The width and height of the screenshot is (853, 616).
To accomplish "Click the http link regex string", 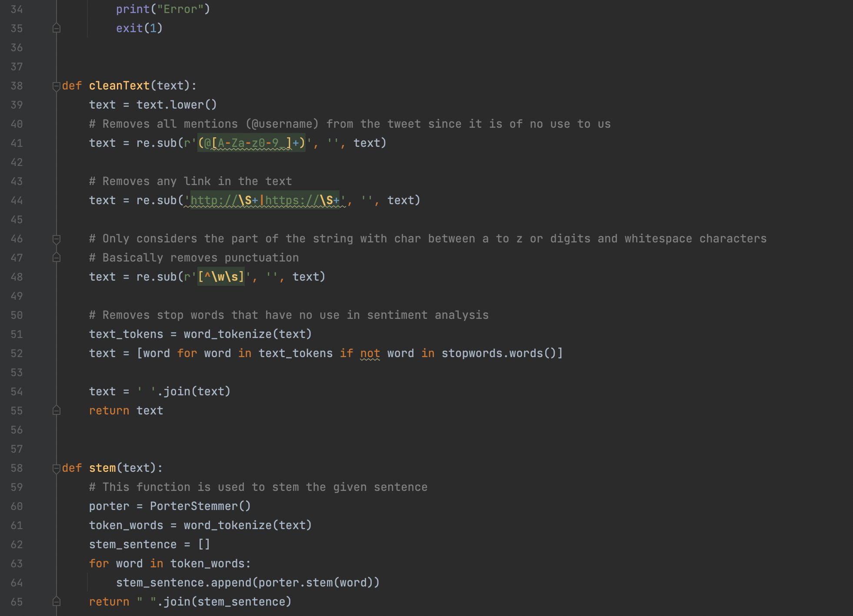I will tap(264, 200).
